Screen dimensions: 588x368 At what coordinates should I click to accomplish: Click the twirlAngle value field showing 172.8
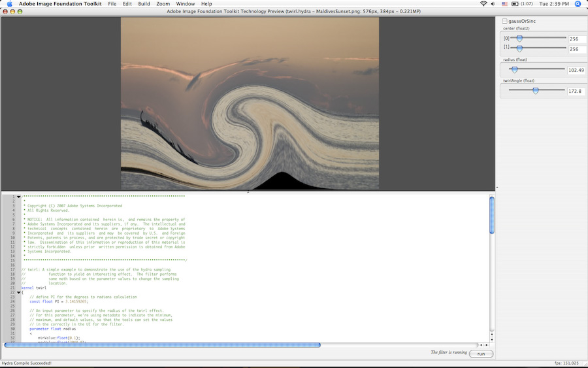(575, 91)
